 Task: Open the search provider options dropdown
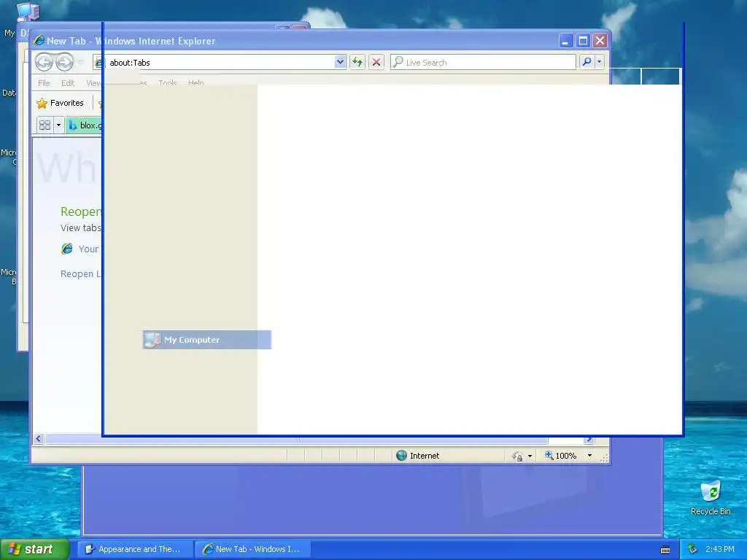tap(600, 62)
